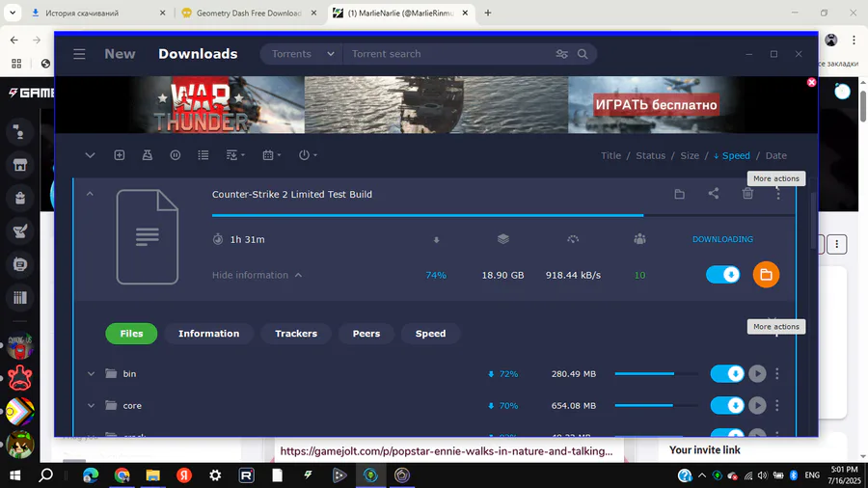Click the Windows Start button

pos(14,475)
